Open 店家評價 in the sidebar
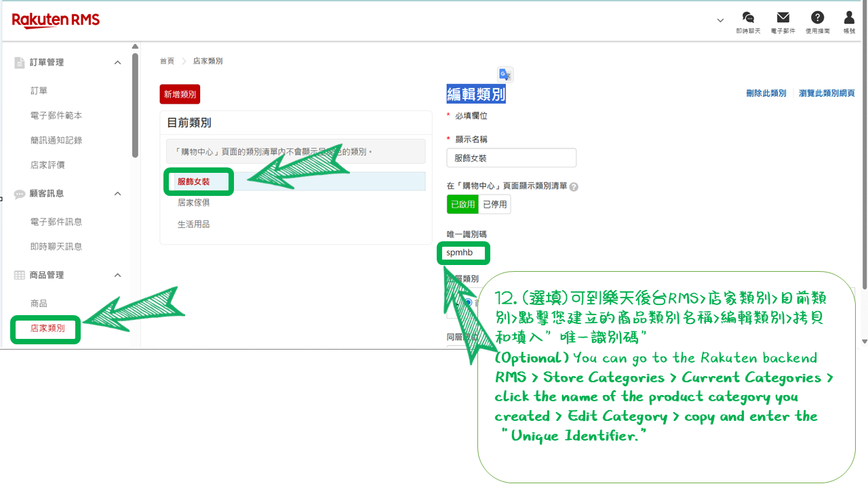This screenshot has width=868, height=488. pyautogui.click(x=47, y=165)
